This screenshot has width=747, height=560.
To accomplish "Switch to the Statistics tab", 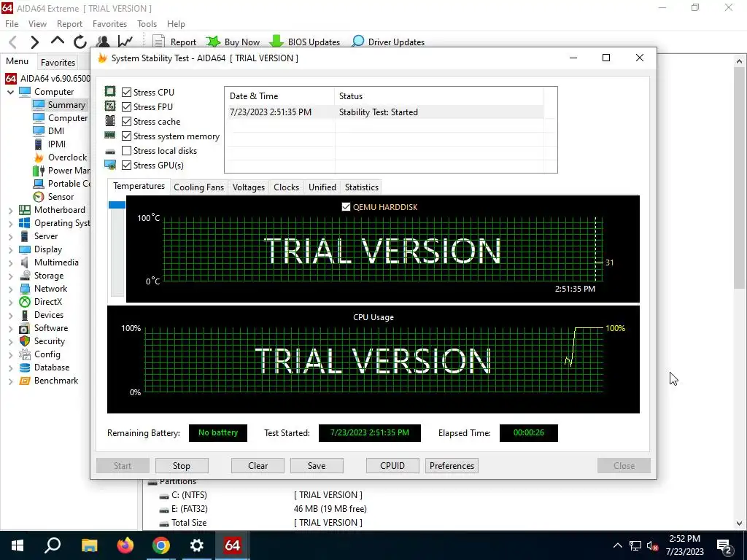I will click(362, 187).
